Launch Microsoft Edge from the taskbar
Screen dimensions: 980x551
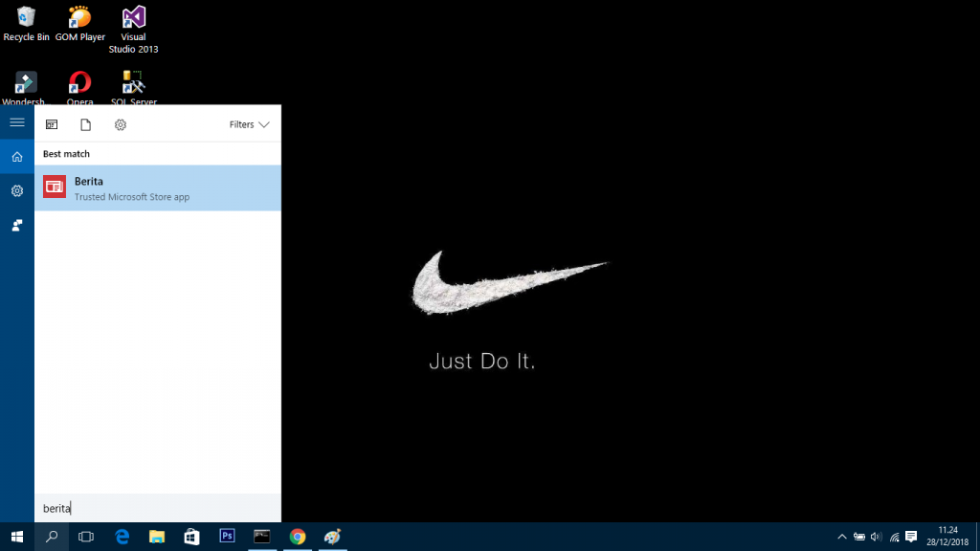coord(122,537)
